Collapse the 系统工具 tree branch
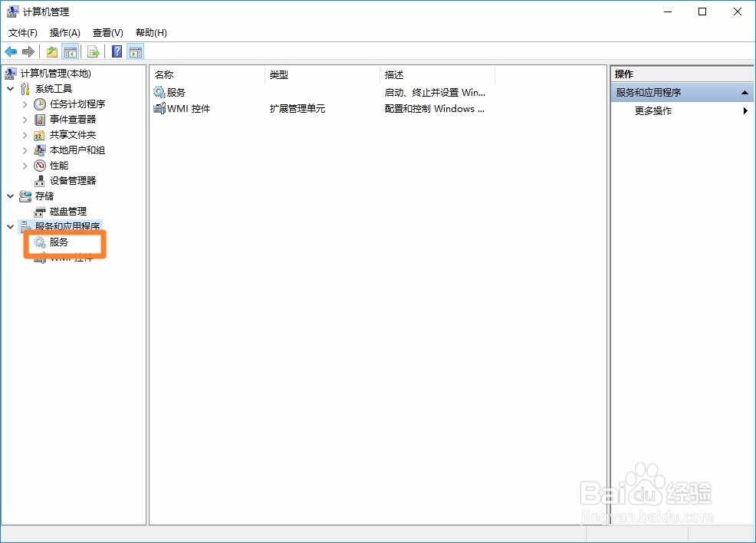756x543 pixels. coord(11,88)
